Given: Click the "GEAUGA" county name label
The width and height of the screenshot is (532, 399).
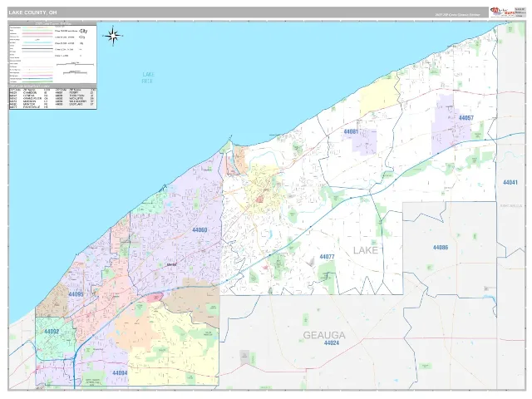Looking at the screenshot, I should tap(324, 335).
